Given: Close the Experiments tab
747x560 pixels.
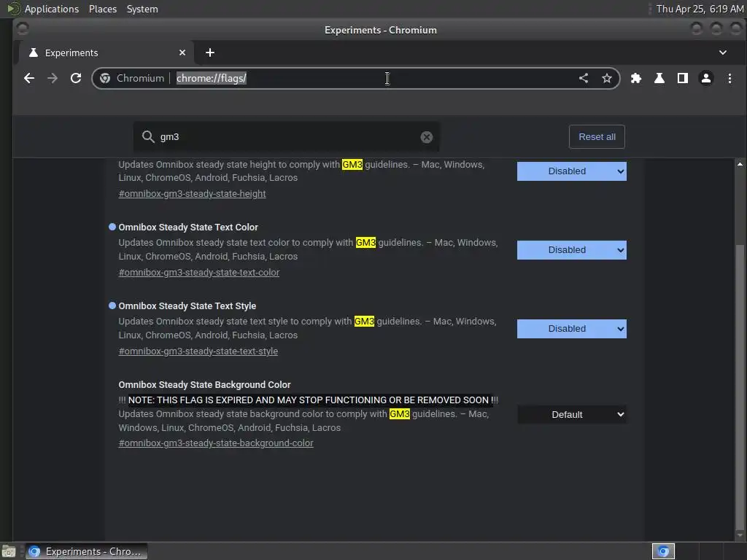Looking at the screenshot, I should [x=182, y=52].
